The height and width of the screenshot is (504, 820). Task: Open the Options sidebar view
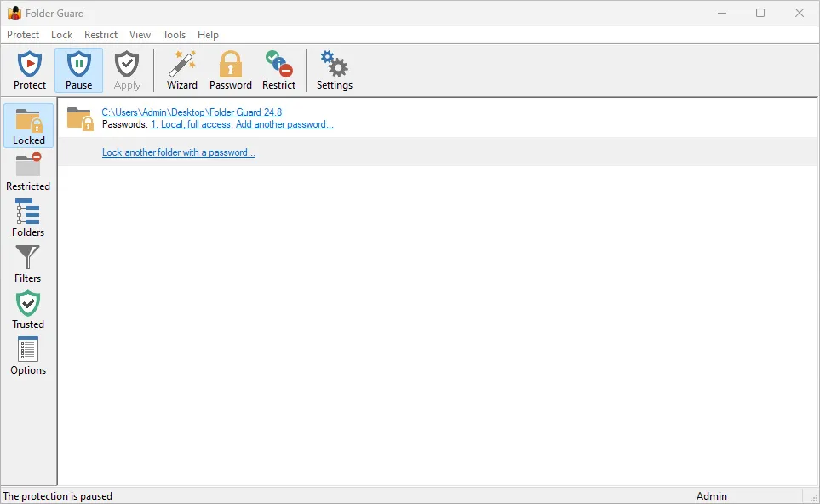(x=28, y=356)
